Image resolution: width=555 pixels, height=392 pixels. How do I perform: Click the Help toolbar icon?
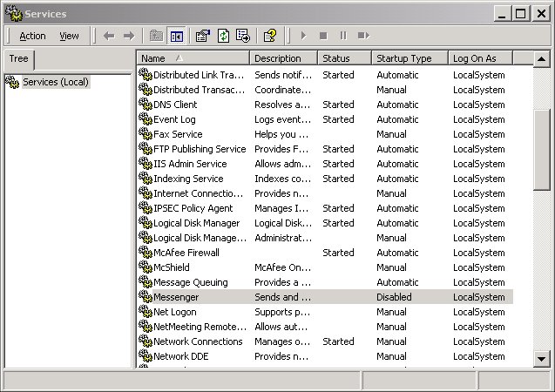pos(270,36)
